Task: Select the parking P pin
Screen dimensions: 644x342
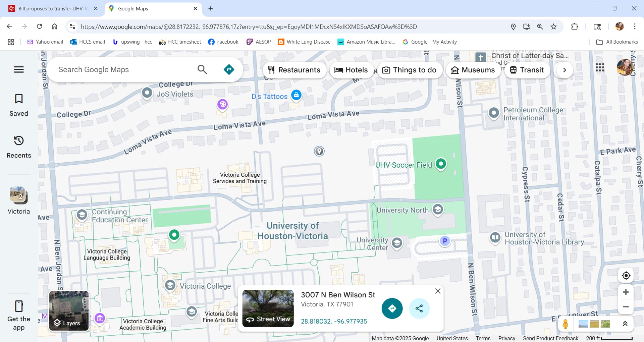Action: [445, 241]
